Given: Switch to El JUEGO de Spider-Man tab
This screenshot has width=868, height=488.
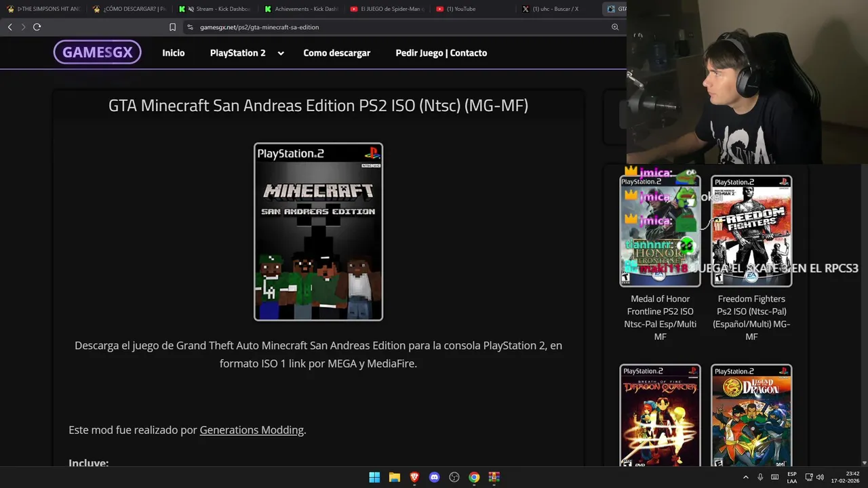Looking at the screenshot, I should click(x=388, y=9).
